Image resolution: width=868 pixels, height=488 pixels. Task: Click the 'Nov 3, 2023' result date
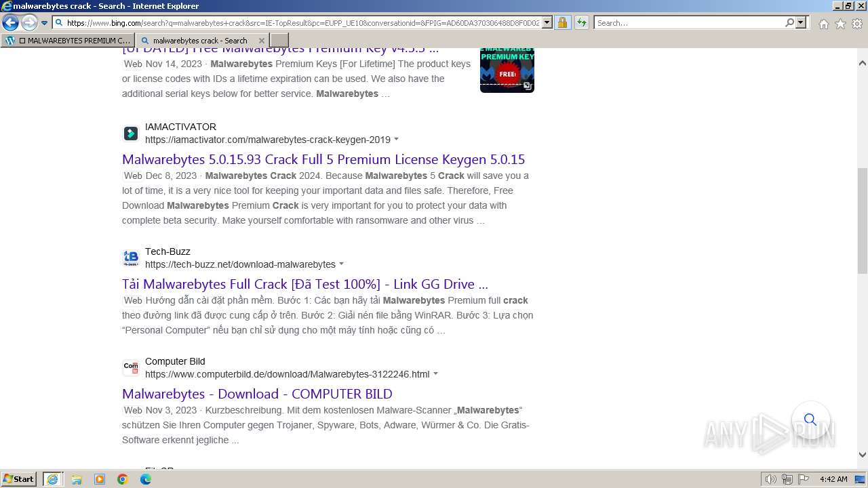coord(171,410)
